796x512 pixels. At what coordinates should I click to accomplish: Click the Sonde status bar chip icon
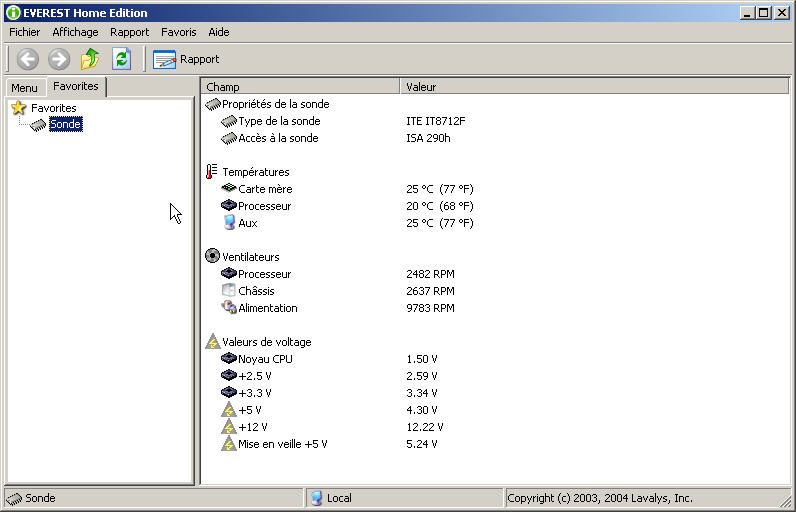click(14, 499)
